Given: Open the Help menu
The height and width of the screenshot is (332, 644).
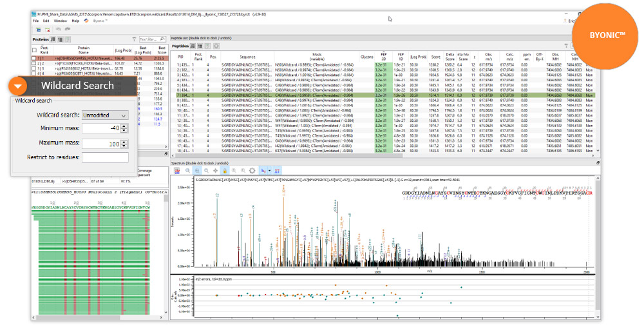Looking at the screenshot, I should point(75,21).
